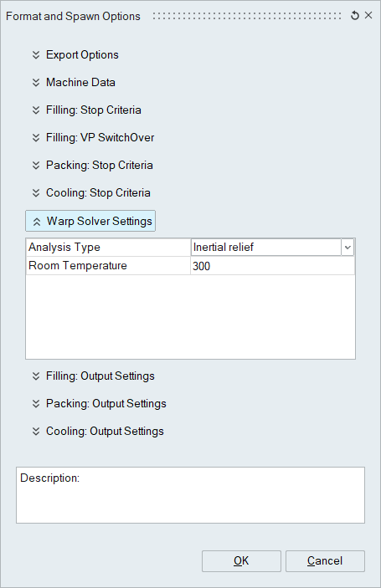The width and height of the screenshot is (381, 588).
Task: Expand the Export Options section
Action: (x=75, y=54)
